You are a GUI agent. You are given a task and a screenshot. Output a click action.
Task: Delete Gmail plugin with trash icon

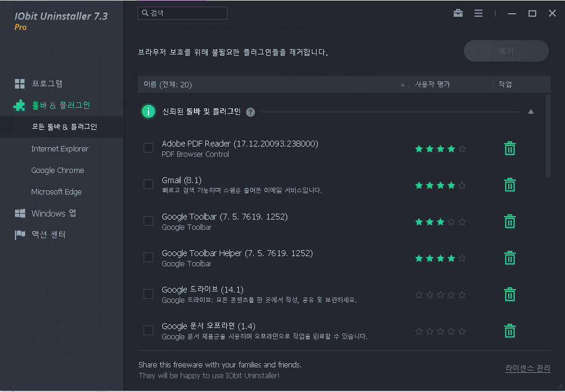pyautogui.click(x=509, y=184)
